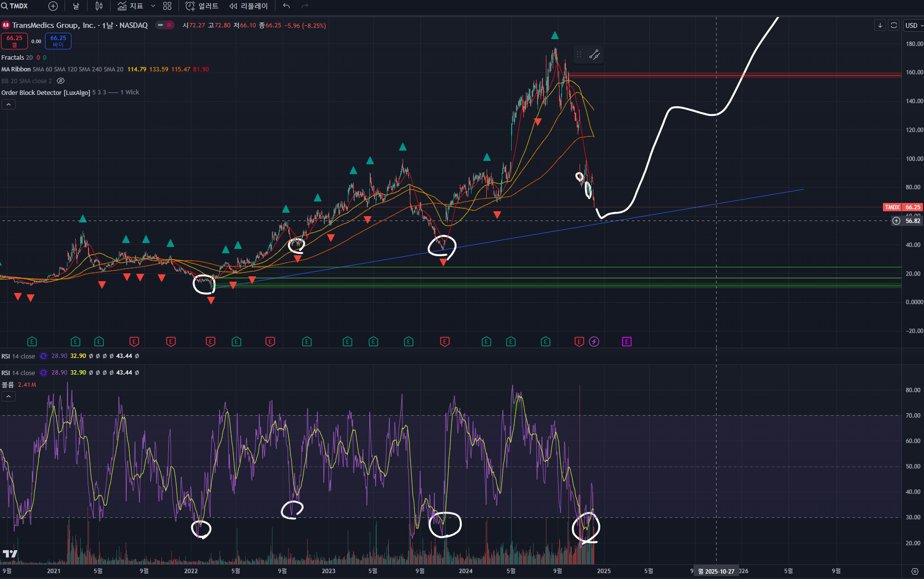Click the red 셀 sell button
Screen dimensions: 924x579
[14, 41]
